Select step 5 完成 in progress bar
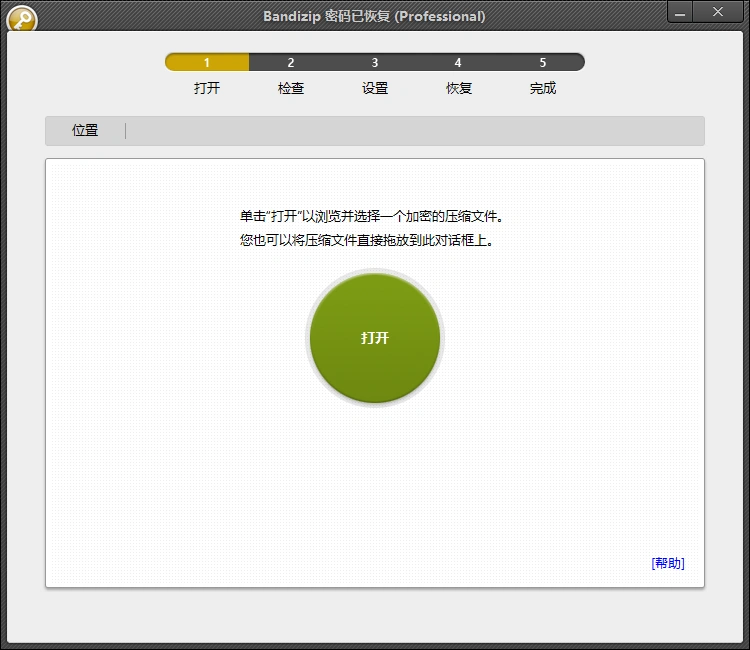750x650 pixels. click(x=542, y=62)
